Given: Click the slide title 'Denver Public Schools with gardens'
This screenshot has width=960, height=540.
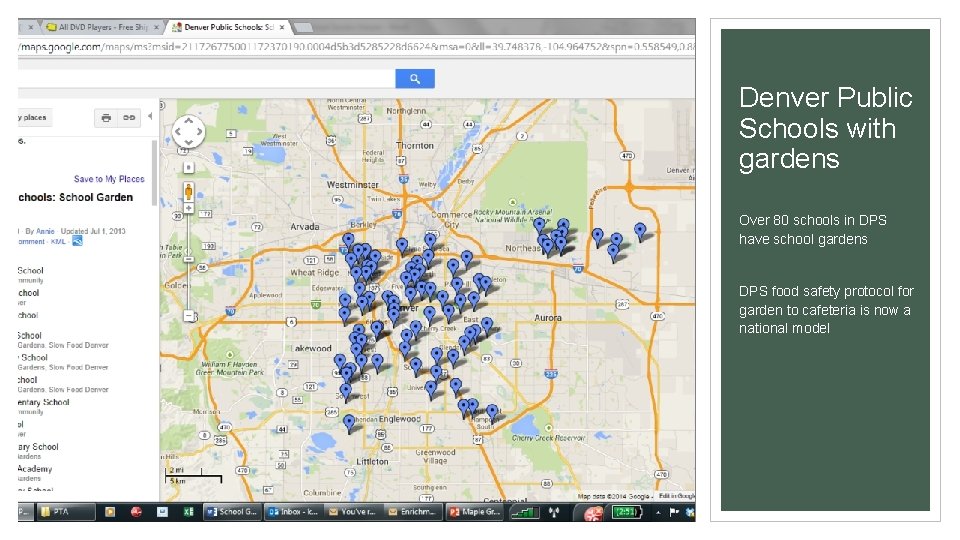Looking at the screenshot, I should tap(825, 129).
